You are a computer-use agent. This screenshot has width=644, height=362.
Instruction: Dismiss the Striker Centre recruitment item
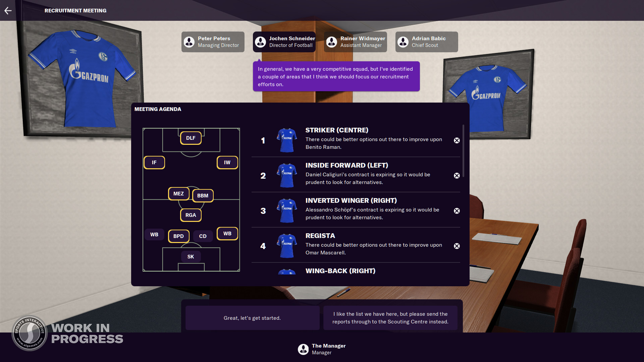click(x=457, y=140)
